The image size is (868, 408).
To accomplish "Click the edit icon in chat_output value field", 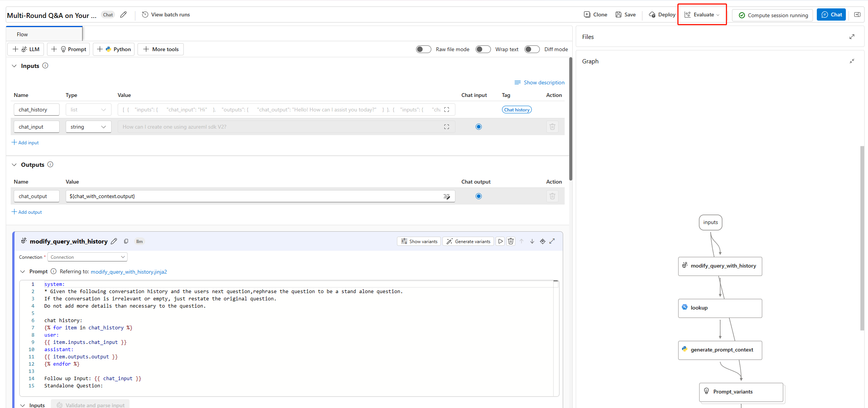I will point(447,197).
